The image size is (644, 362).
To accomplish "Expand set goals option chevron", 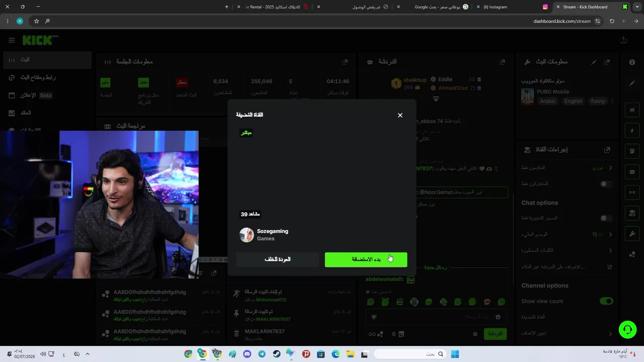I will [x=610, y=333].
